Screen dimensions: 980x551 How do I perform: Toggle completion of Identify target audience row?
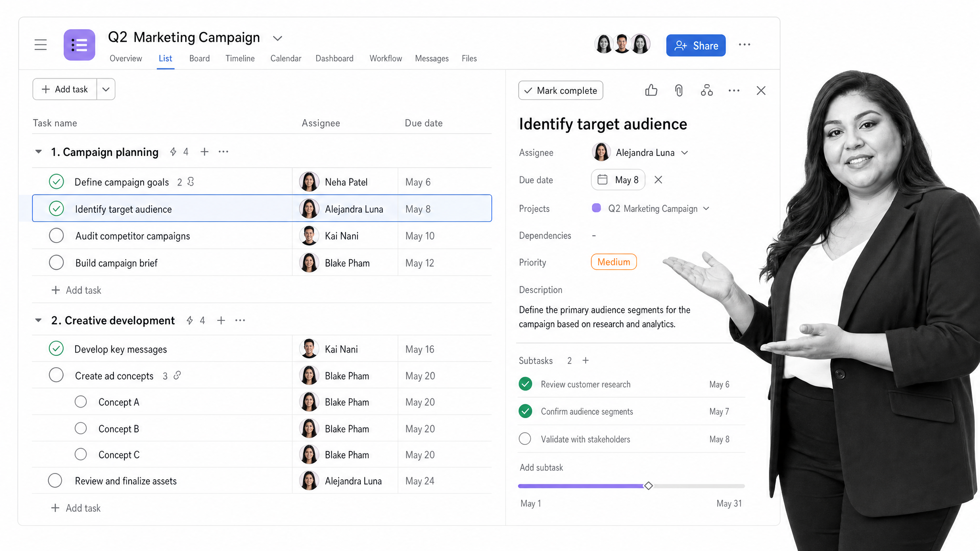tap(56, 209)
